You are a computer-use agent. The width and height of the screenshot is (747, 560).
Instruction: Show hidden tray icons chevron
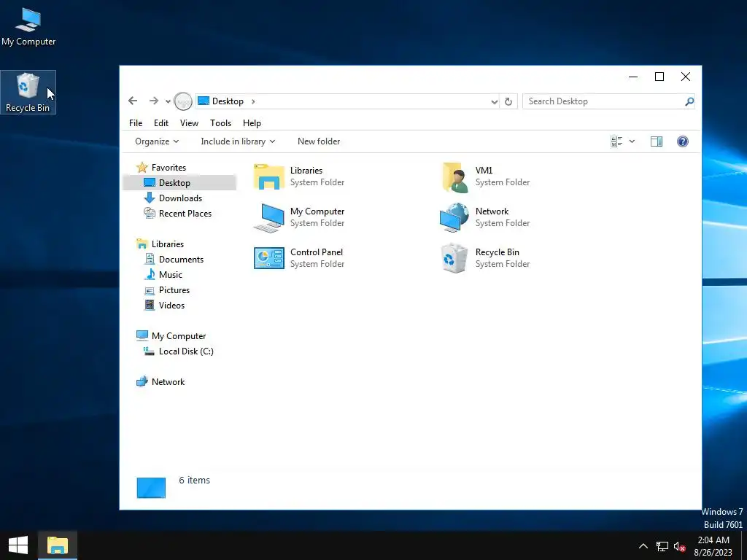point(643,546)
